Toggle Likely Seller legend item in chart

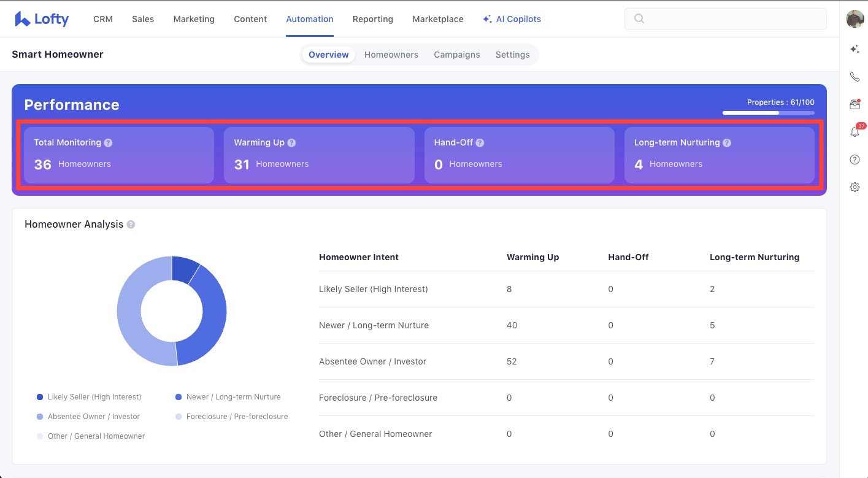(x=89, y=397)
